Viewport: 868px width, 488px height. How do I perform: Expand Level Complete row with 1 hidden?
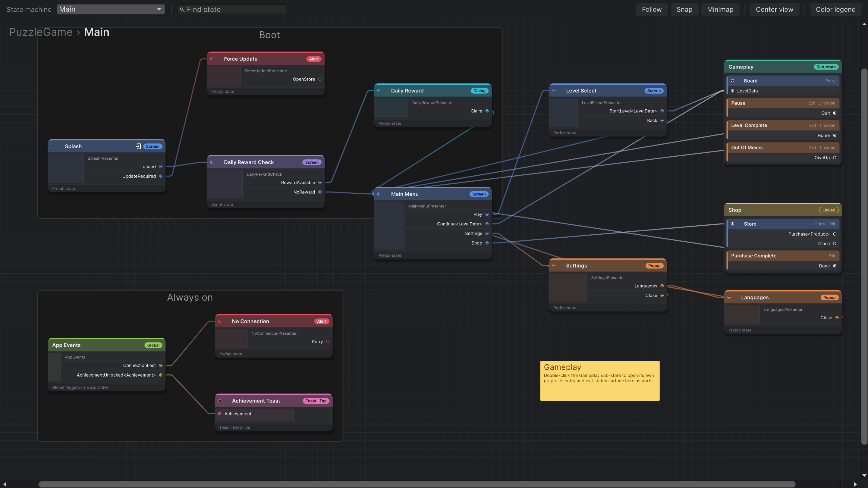point(783,125)
